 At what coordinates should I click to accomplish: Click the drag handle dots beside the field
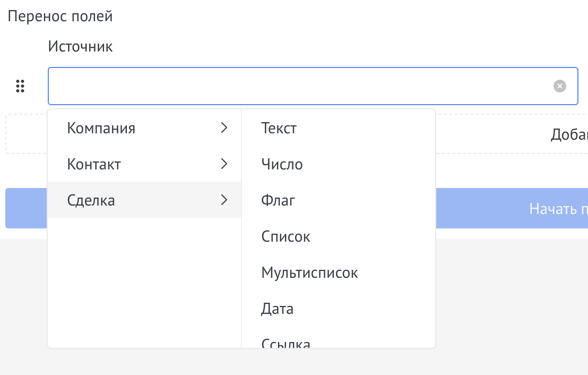click(x=20, y=86)
